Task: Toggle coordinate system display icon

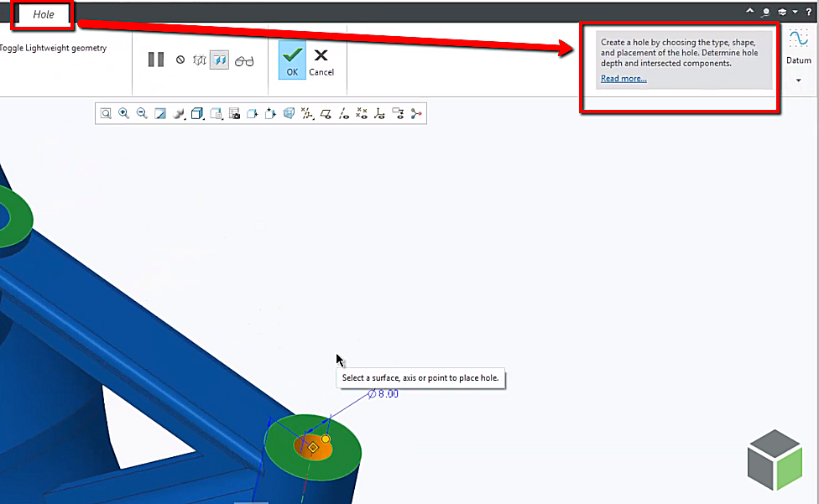Action: 380,114
